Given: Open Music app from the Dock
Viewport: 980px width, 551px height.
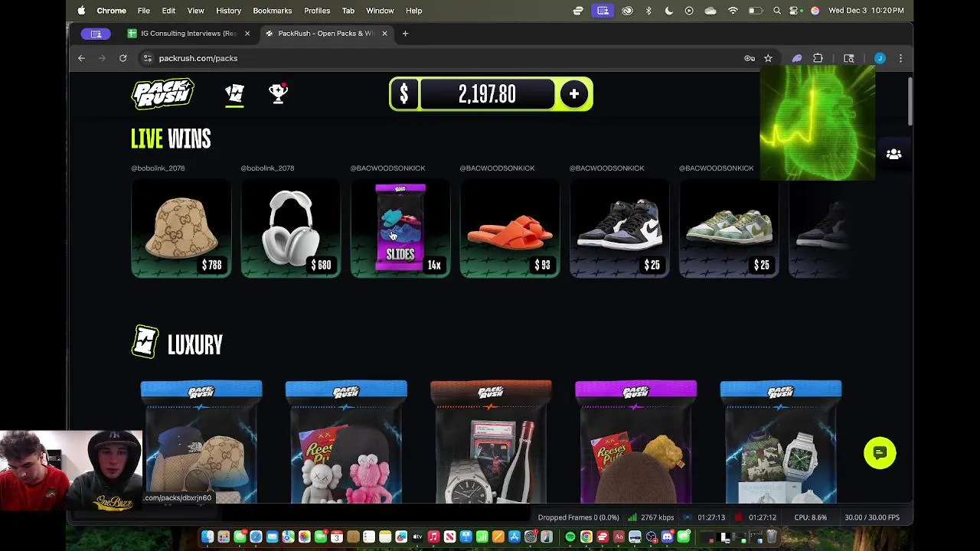Looking at the screenshot, I should point(433,537).
